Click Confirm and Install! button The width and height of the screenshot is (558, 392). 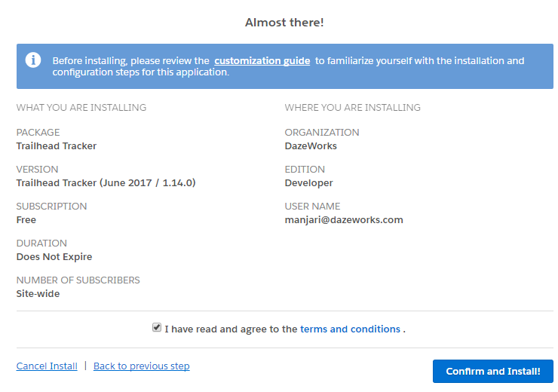click(493, 372)
